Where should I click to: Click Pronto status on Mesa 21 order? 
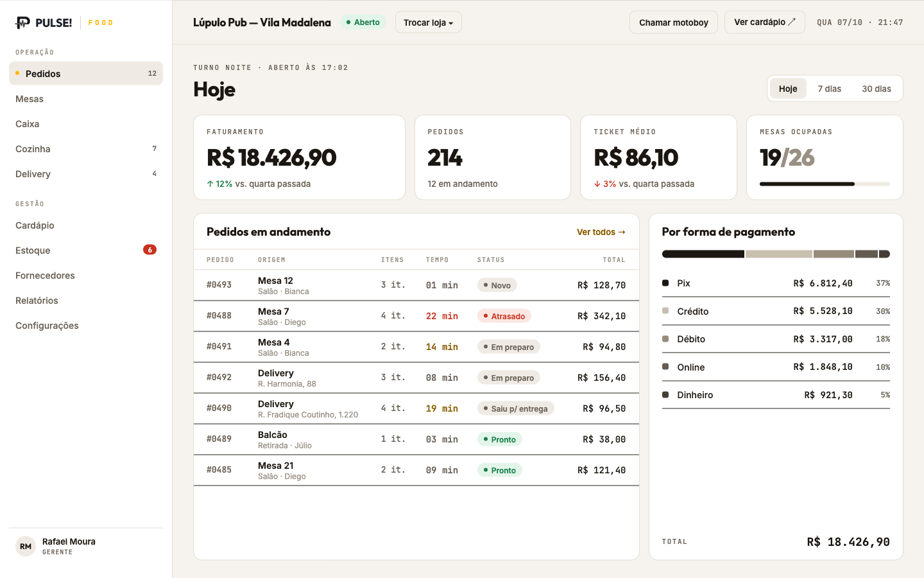pos(500,470)
